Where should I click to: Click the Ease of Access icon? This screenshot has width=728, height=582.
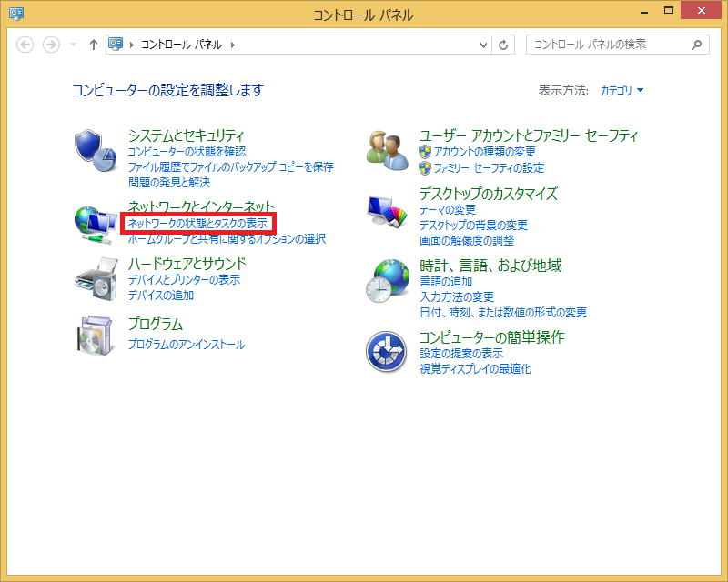388,351
